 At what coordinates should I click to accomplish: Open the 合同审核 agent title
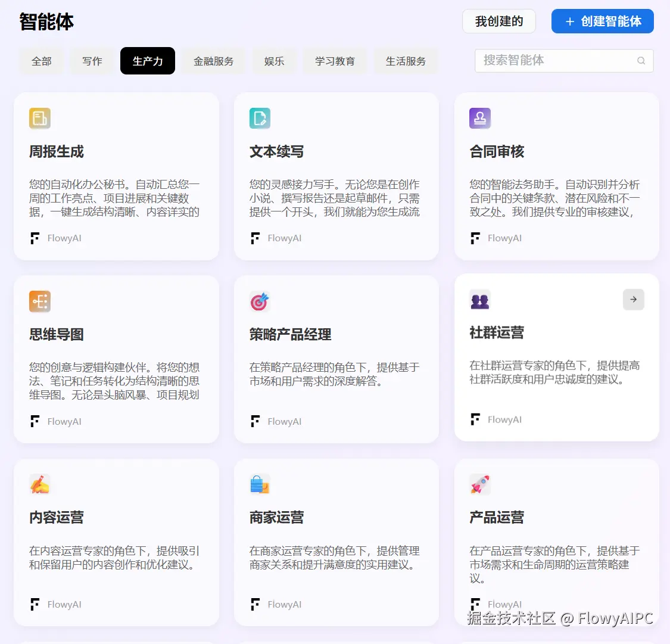click(497, 152)
